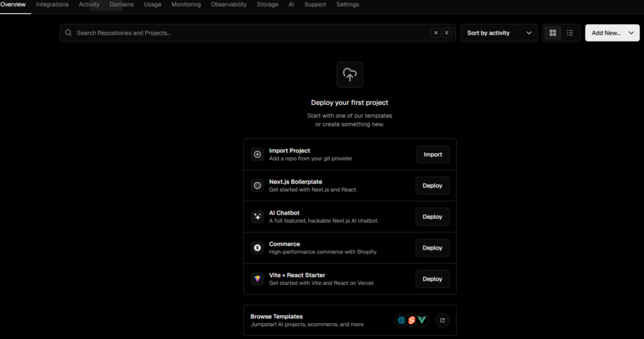Screen dimensions: 644x339
Task: Click the Commerce template icon
Action: [257, 248]
